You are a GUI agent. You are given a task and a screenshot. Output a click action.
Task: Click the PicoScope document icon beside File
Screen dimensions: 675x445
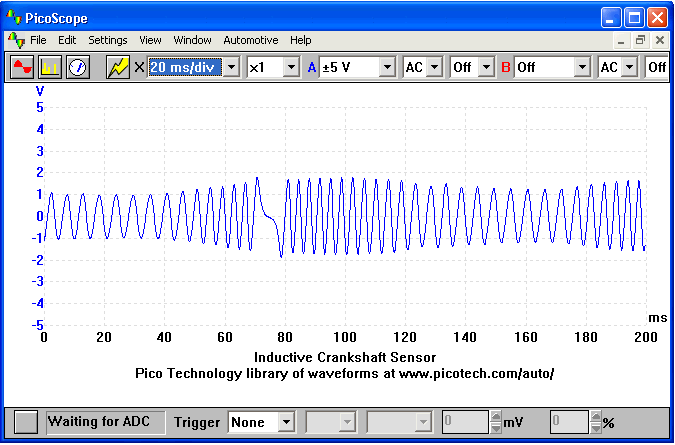tap(16, 40)
